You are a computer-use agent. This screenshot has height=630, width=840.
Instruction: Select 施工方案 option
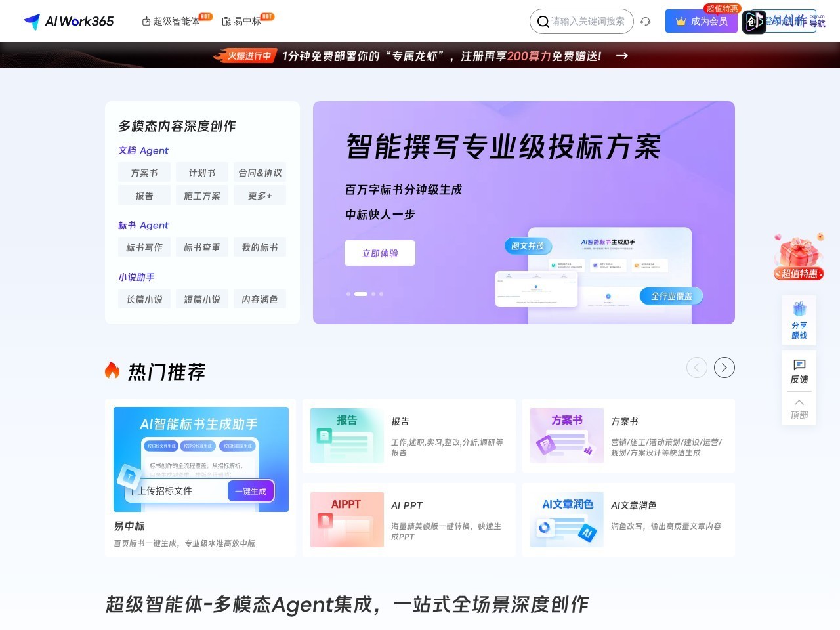pos(202,196)
